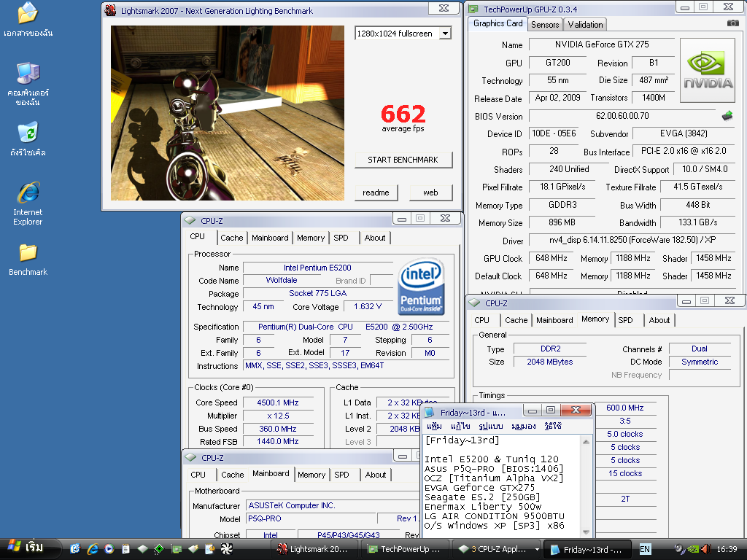Switch to Validation tab in GPU-Z
The width and height of the screenshot is (747, 560).
click(x=586, y=25)
